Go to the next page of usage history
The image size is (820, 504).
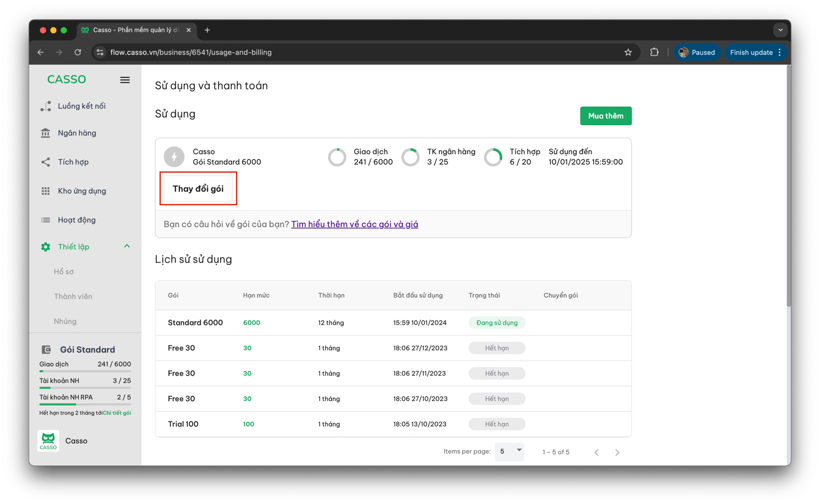(x=617, y=452)
